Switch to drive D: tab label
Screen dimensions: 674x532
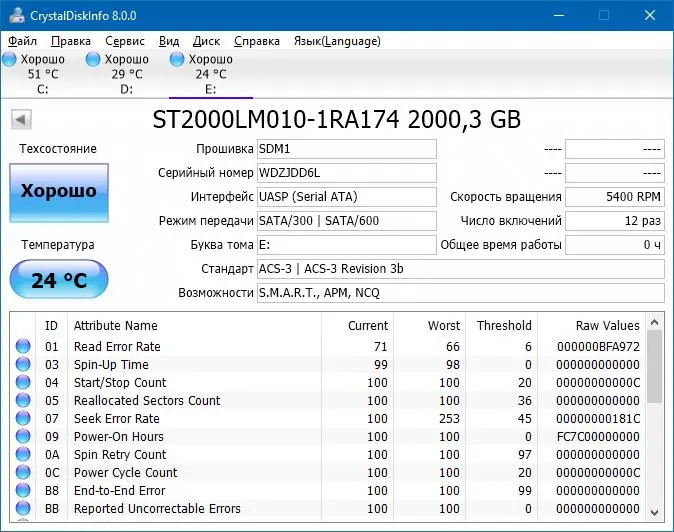126,89
